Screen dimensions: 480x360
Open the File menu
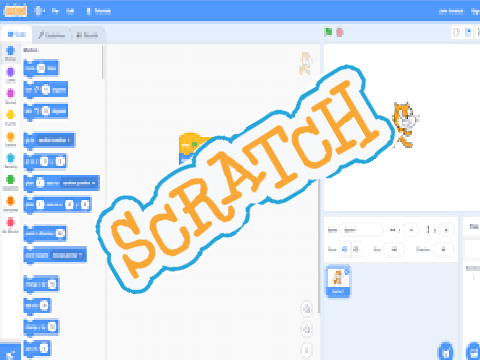click(x=55, y=11)
